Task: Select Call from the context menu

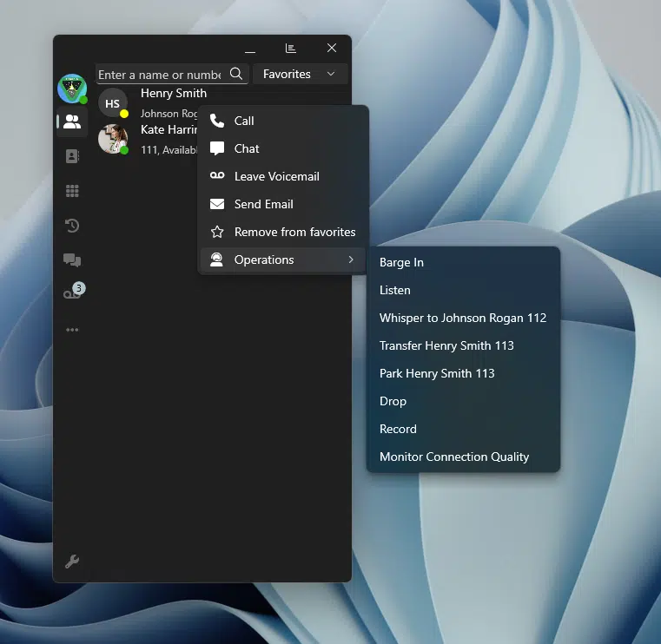Action: [244, 121]
